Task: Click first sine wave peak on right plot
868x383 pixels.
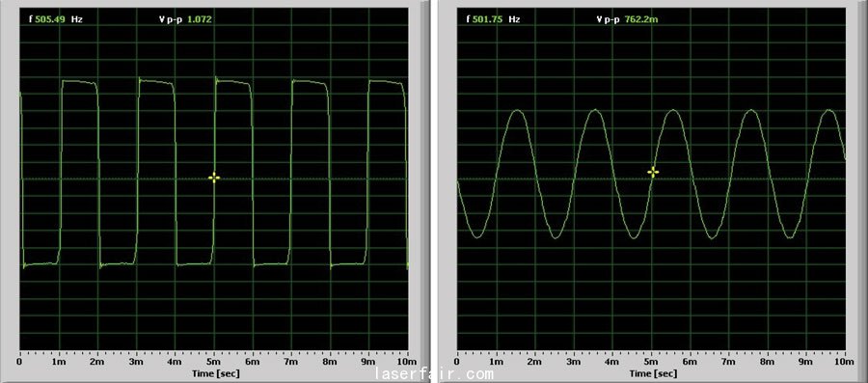Action: [x=518, y=111]
